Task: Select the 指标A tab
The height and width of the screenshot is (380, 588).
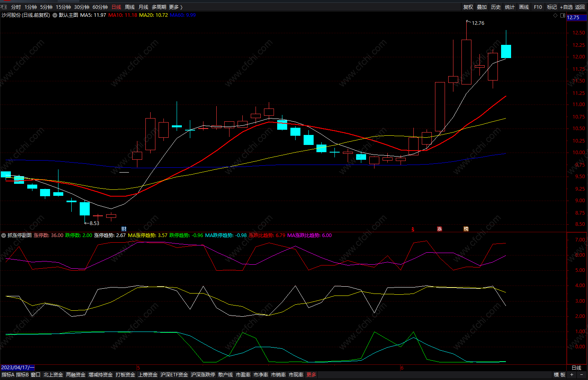Action: coord(8,375)
